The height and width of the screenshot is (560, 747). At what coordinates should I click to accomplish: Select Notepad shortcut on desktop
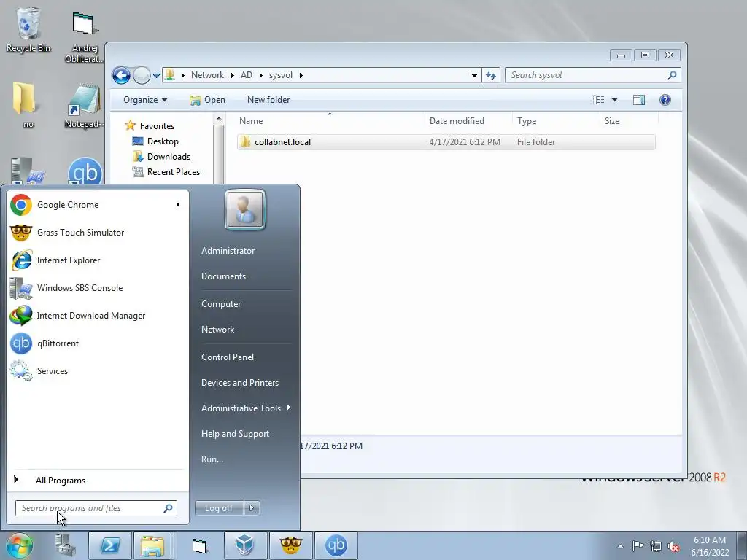85,106
